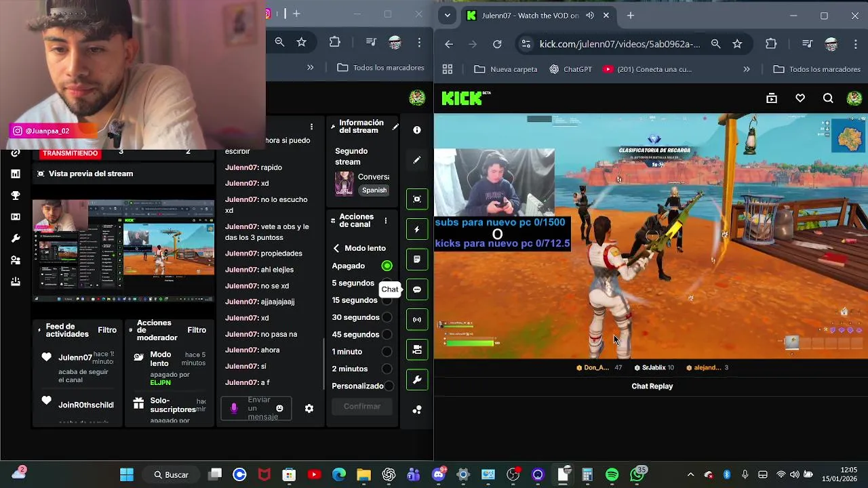868x488 pixels.
Task: Open the video library icon in left navigation
Action: tap(16, 217)
